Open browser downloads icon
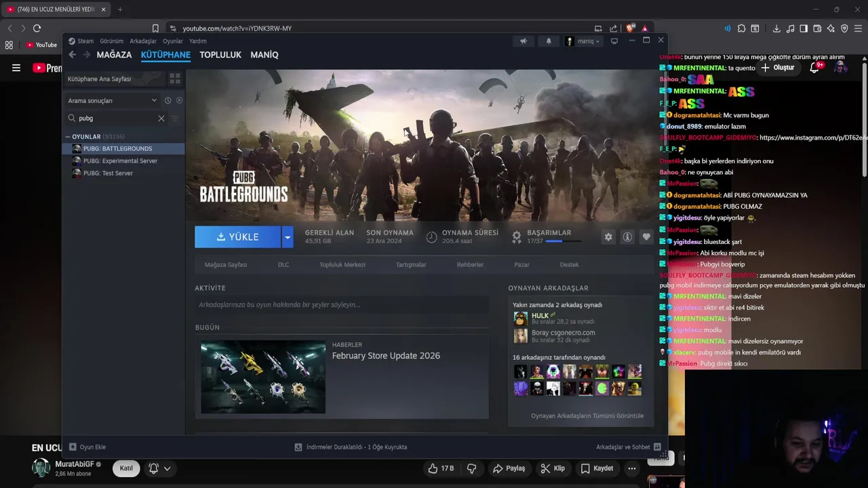Image resolution: width=868 pixels, height=488 pixels. tap(776, 28)
